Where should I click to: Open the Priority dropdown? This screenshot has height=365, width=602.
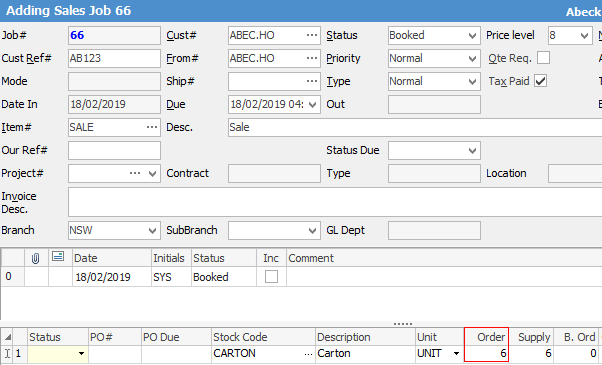pos(472,59)
